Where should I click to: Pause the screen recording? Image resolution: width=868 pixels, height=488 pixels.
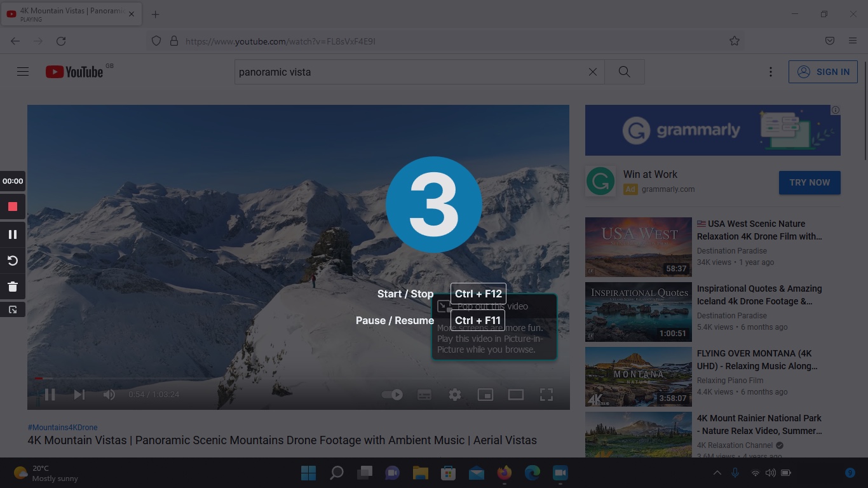12,234
